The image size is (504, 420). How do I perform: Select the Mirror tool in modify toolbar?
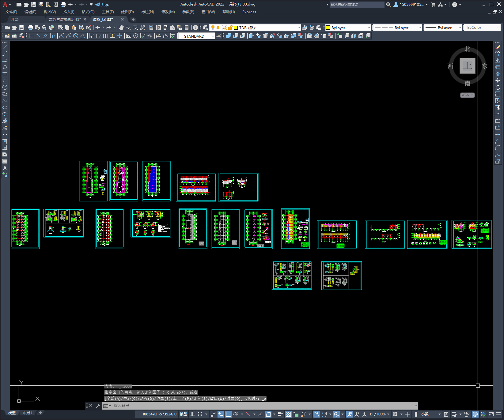coord(498,60)
